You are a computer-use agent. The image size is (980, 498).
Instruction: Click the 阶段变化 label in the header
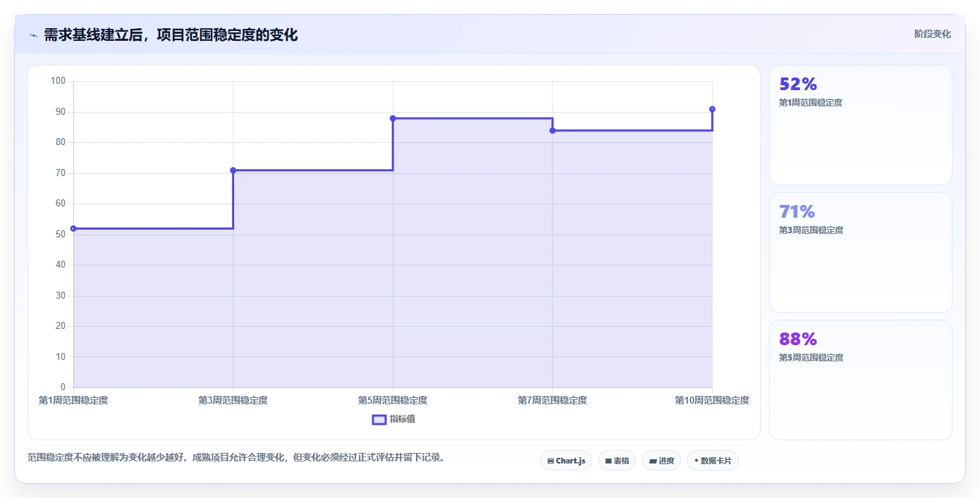point(932,34)
